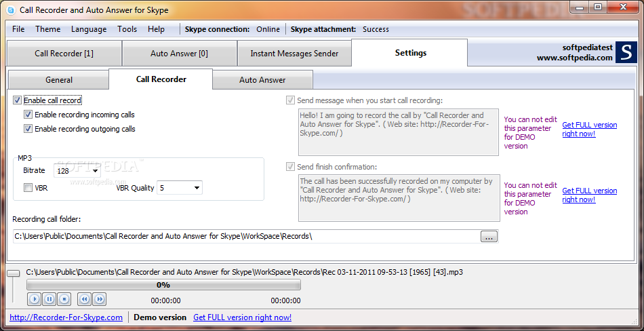The width and height of the screenshot is (644, 331).
Task: Click Get FULL version link beside start message
Action: (589, 129)
